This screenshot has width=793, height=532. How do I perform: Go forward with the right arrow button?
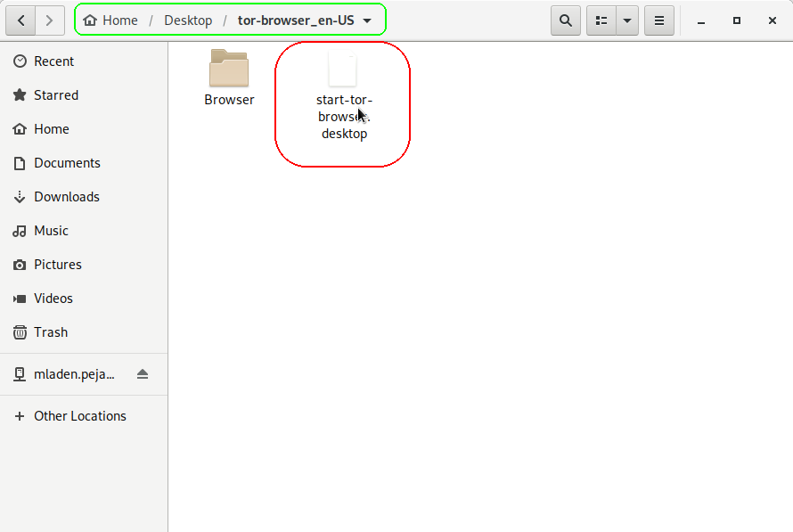50,20
